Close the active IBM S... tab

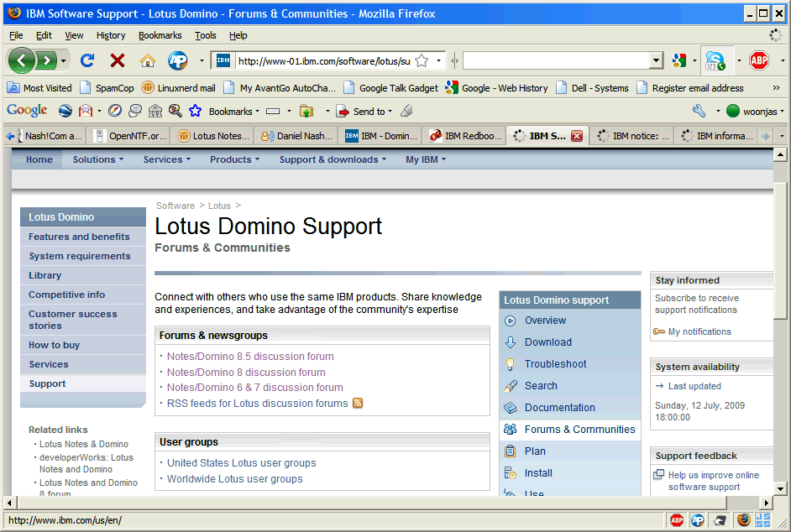point(577,136)
